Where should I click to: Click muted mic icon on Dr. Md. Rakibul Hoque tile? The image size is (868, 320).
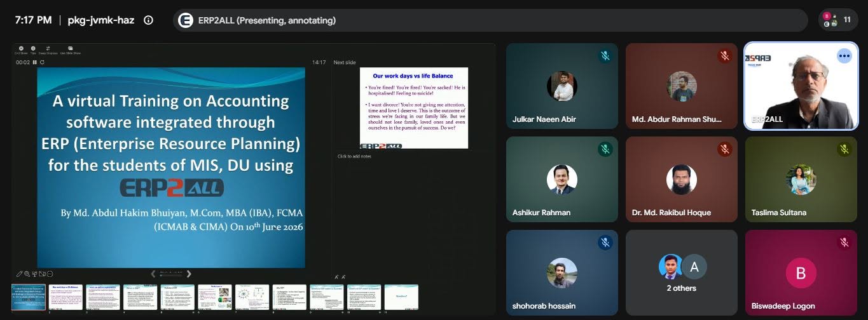point(724,149)
